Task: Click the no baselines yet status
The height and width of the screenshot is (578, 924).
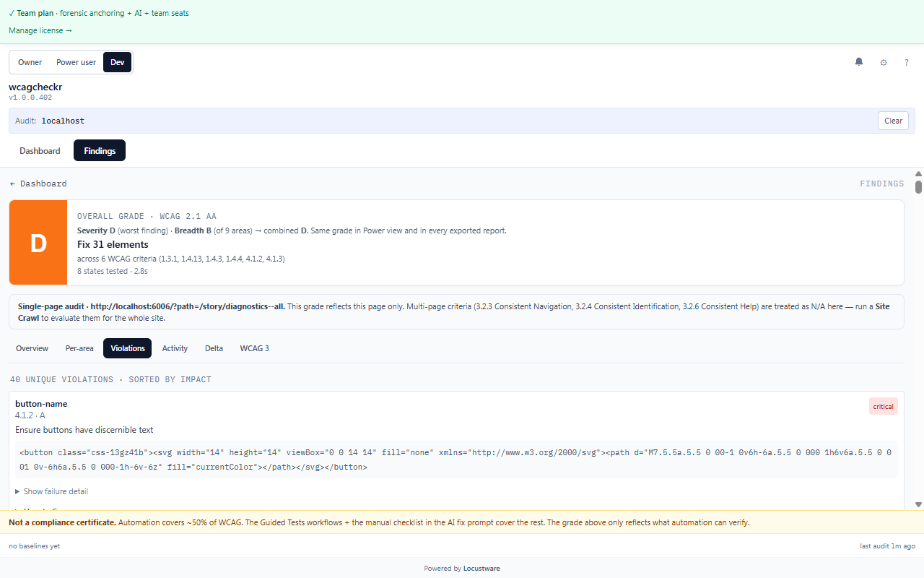Action: tap(34, 546)
